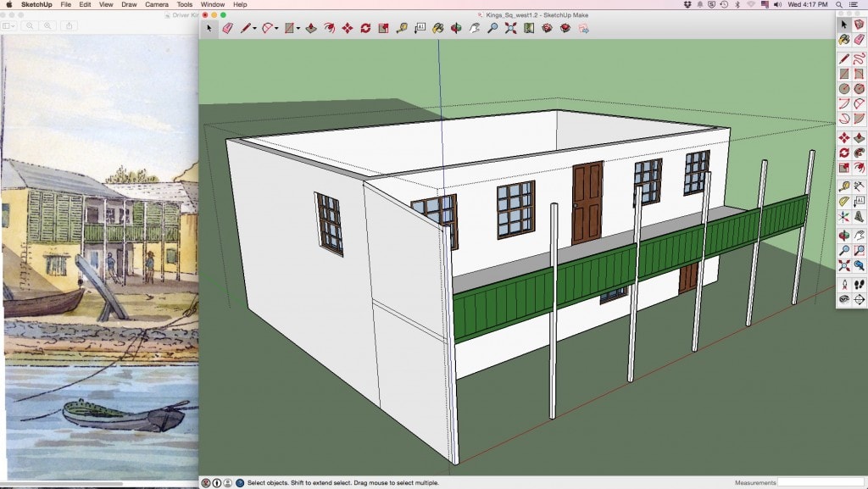
Task: Select the Walk tool in the tool palette
Action: [x=860, y=284]
